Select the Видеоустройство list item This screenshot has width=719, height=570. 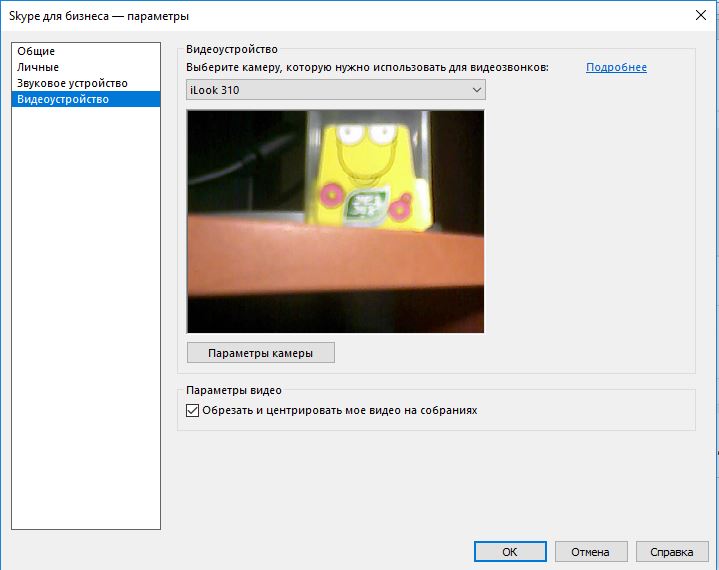tap(86, 99)
